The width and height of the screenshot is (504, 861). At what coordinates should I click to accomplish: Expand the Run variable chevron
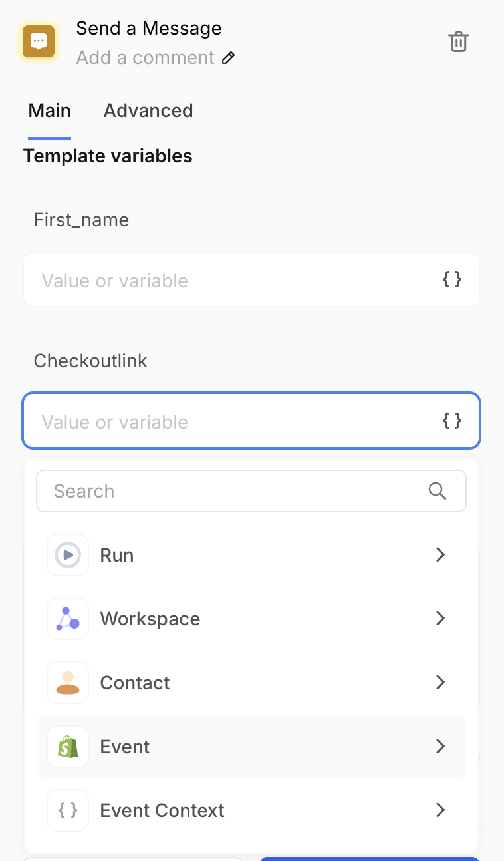[440, 555]
